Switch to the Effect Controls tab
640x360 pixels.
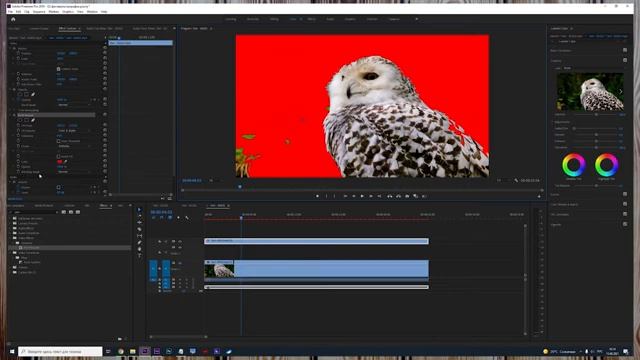[68, 29]
